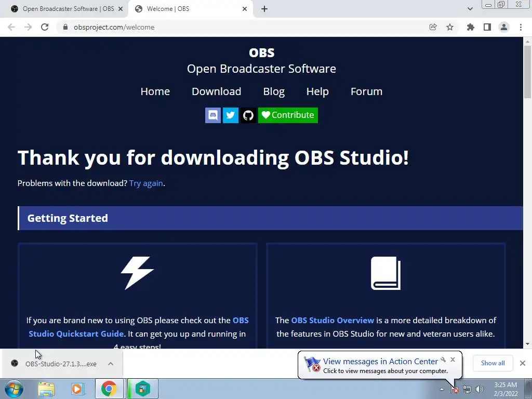This screenshot has height=399, width=532.
Task: Open the Discord icon link
Action: [x=213, y=115]
